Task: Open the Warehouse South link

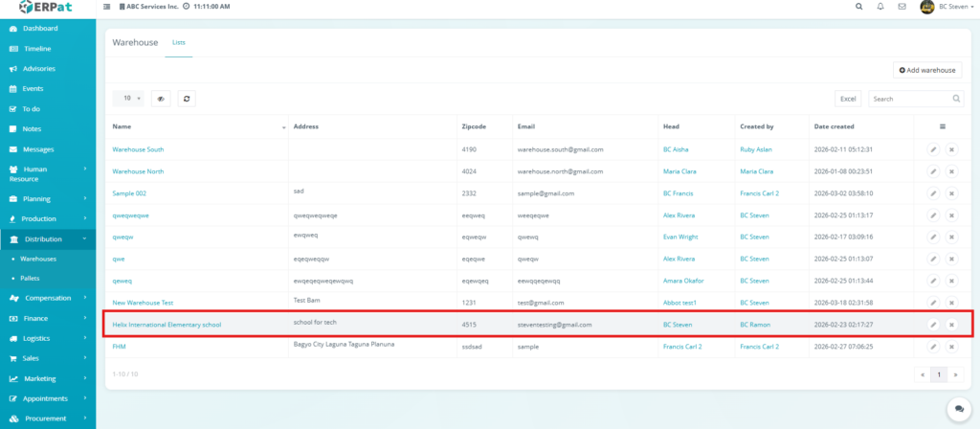Action: (138, 149)
